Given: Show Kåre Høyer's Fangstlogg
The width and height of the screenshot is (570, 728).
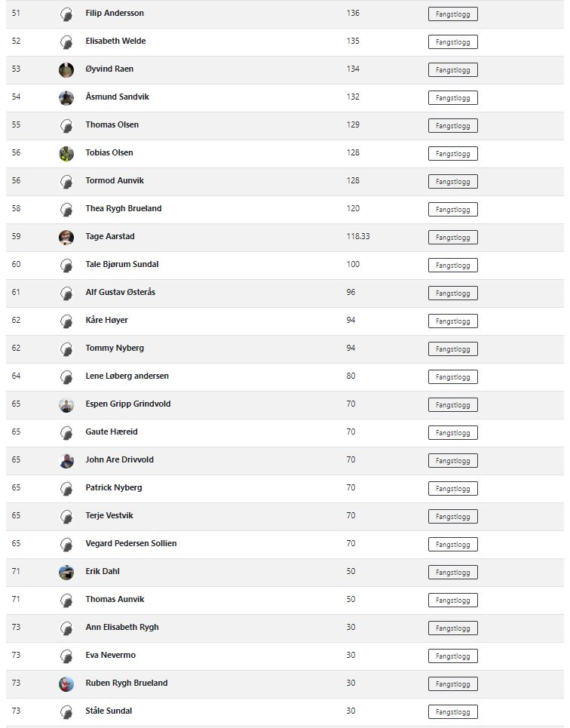Looking at the screenshot, I should [x=452, y=321].
